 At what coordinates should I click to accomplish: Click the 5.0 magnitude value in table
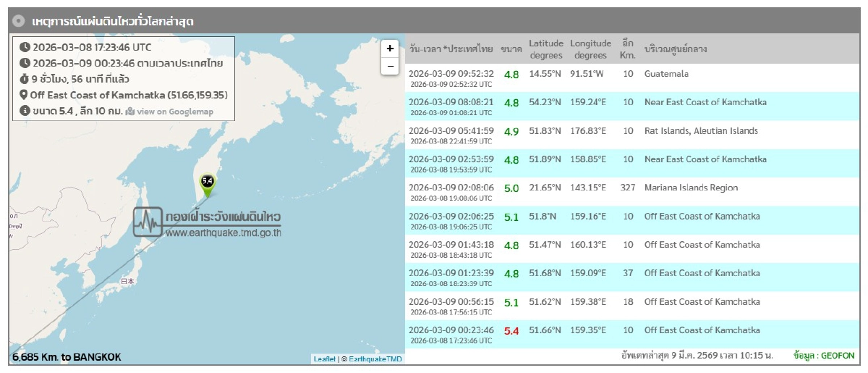[511, 188]
